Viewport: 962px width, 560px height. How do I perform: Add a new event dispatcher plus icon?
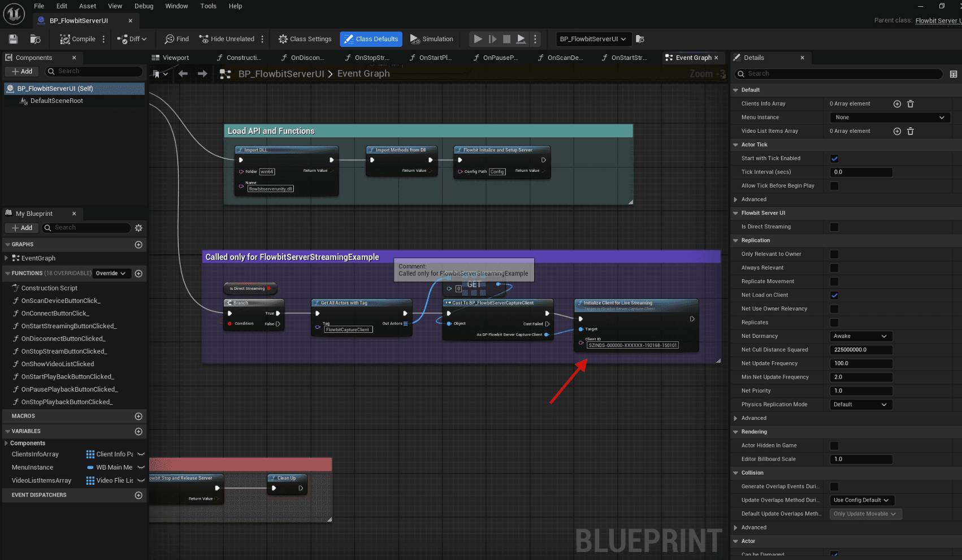(138, 495)
